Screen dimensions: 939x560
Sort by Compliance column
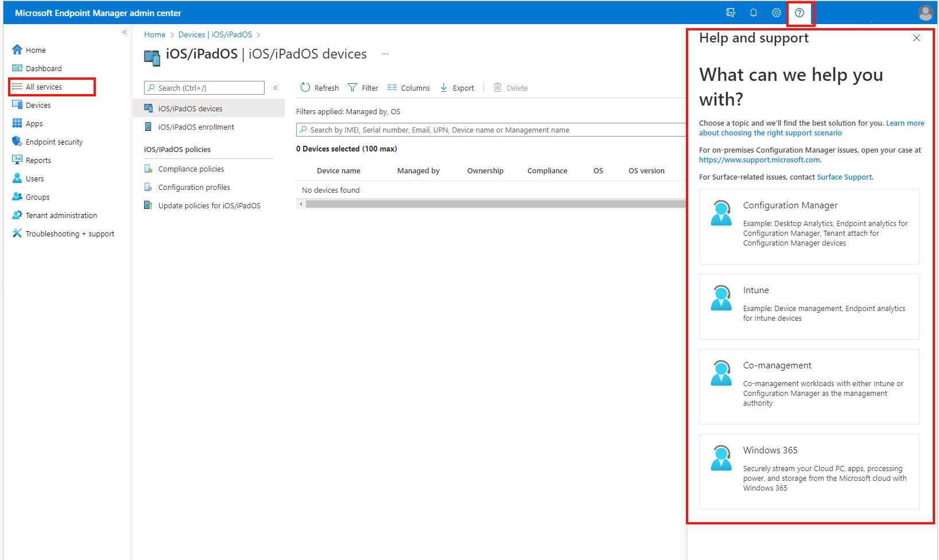[x=547, y=170]
